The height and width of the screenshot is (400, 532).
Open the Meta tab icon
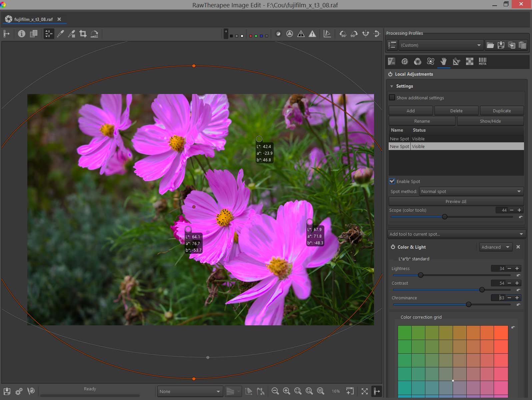[x=482, y=61]
